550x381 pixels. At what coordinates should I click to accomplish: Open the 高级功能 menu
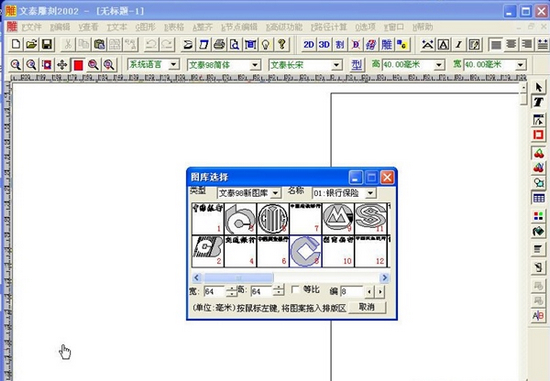tap(284, 27)
